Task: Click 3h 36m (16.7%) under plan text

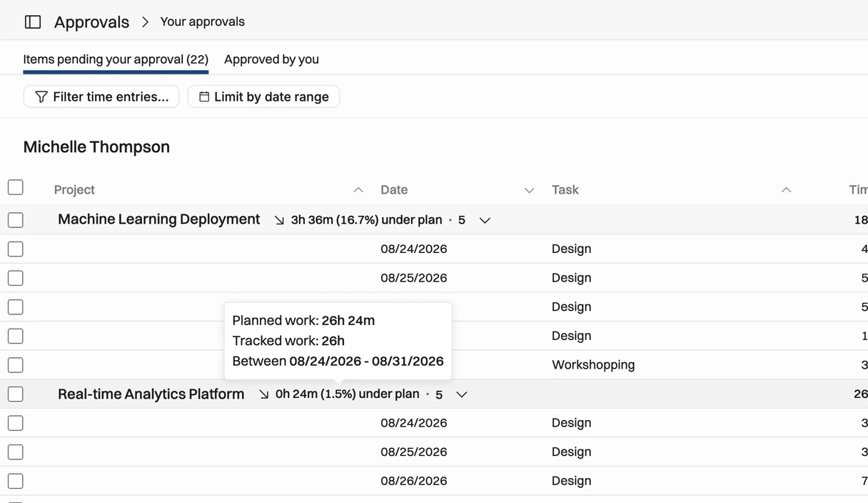Action: pos(366,220)
